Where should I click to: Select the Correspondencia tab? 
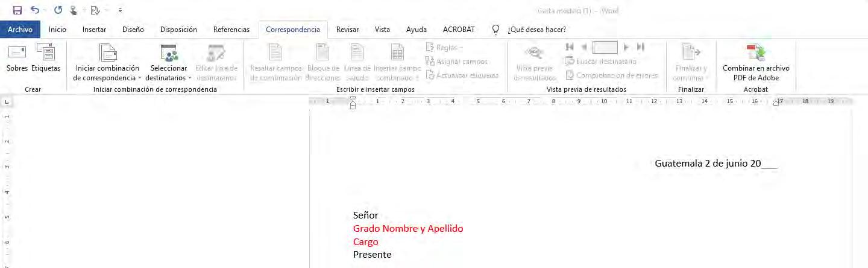[x=293, y=30]
